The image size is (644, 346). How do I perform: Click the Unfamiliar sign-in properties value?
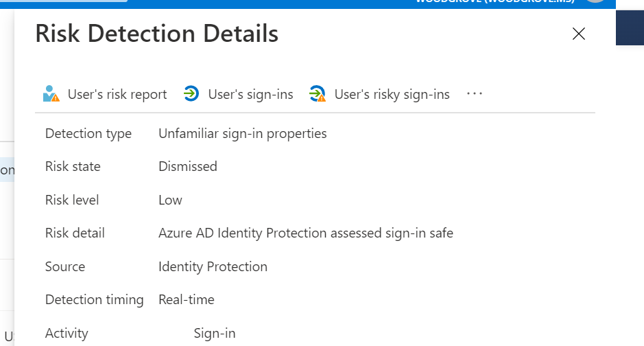(x=242, y=134)
